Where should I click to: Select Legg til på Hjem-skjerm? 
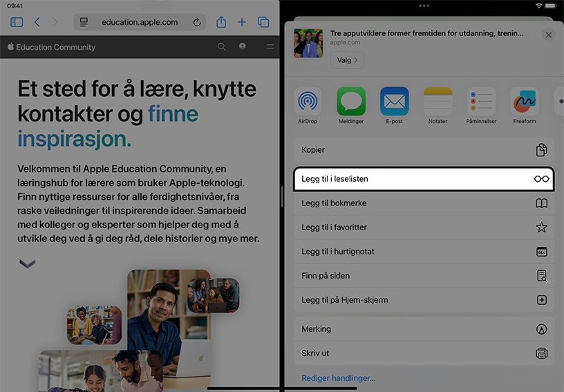click(424, 300)
